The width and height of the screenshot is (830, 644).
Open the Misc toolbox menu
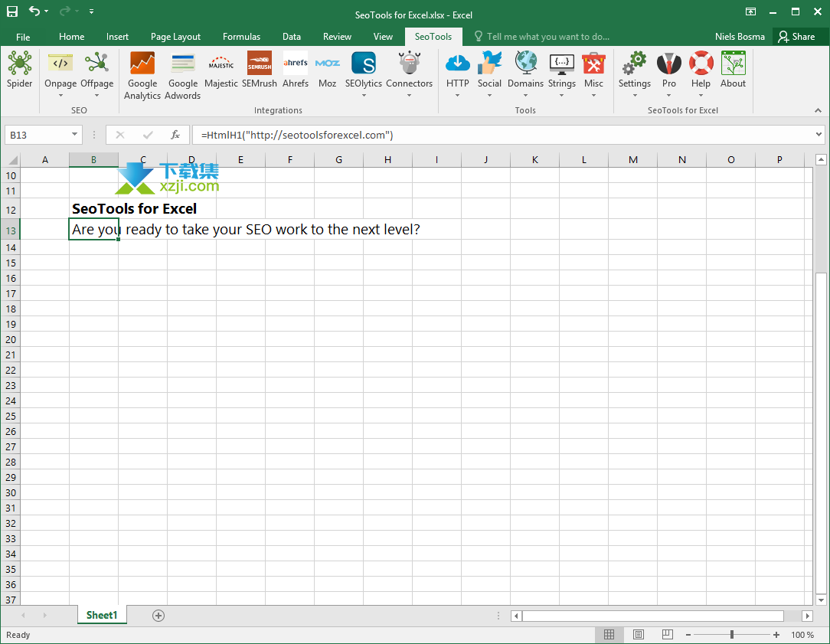pyautogui.click(x=593, y=74)
